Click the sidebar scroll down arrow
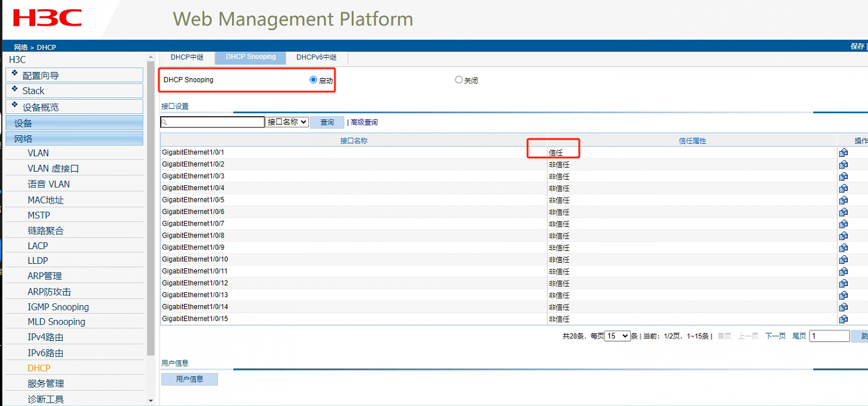868x406 pixels. (x=151, y=400)
